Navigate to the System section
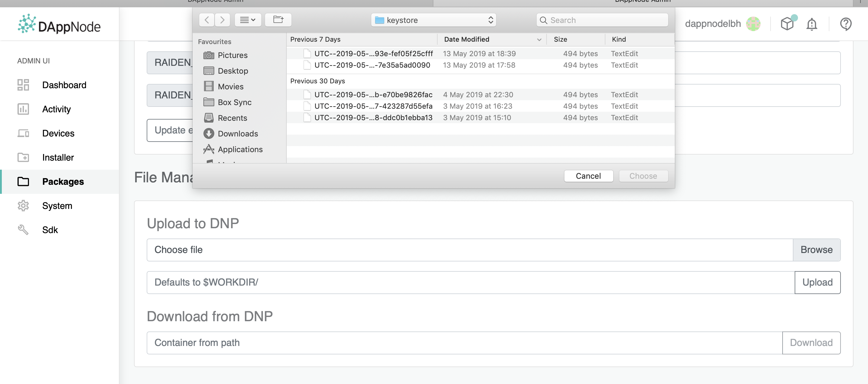The width and height of the screenshot is (868, 384). click(57, 206)
